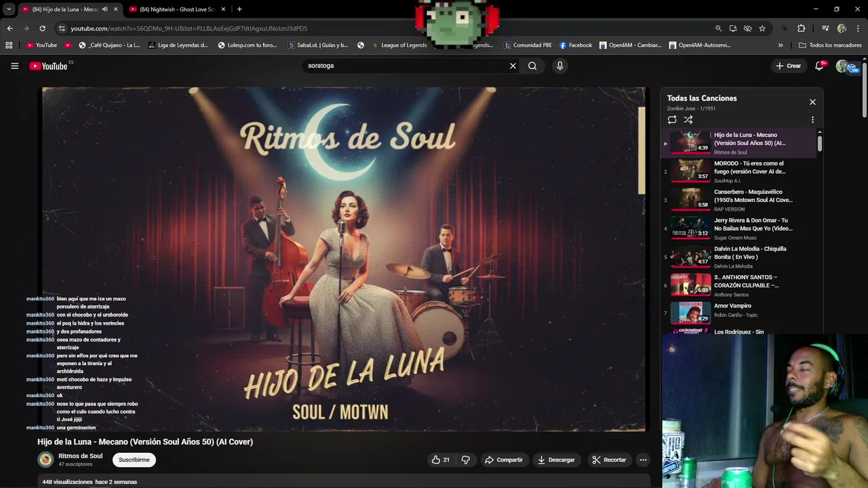Image resolution: width=868 pixels, height=488 pixels.
Task: Open the Facebook bookmark
Action: tap(576, 45)
